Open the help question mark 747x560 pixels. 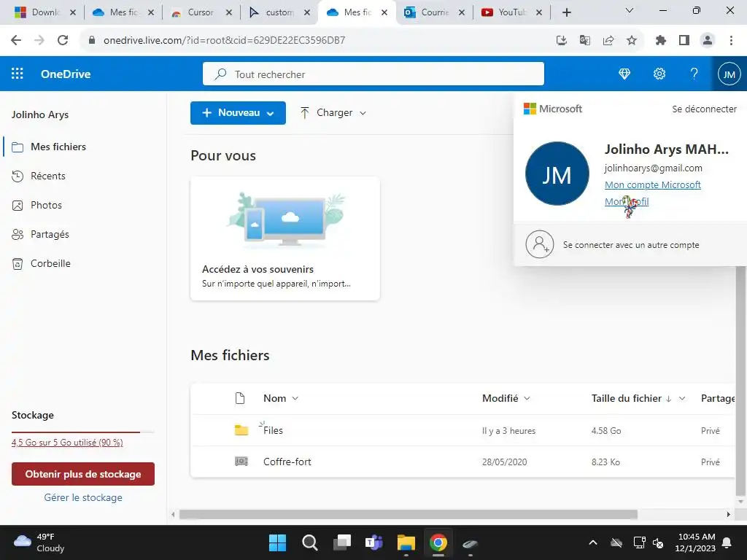point(694,74)
